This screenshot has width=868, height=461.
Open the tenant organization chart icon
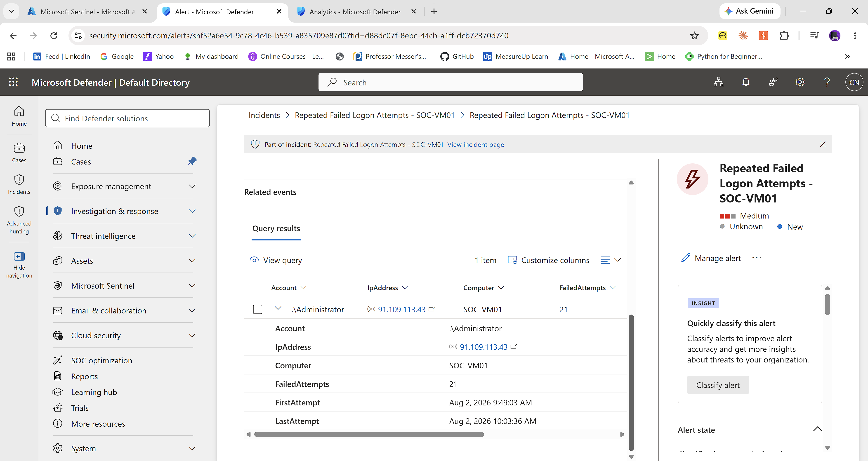(x=718, y=82)
